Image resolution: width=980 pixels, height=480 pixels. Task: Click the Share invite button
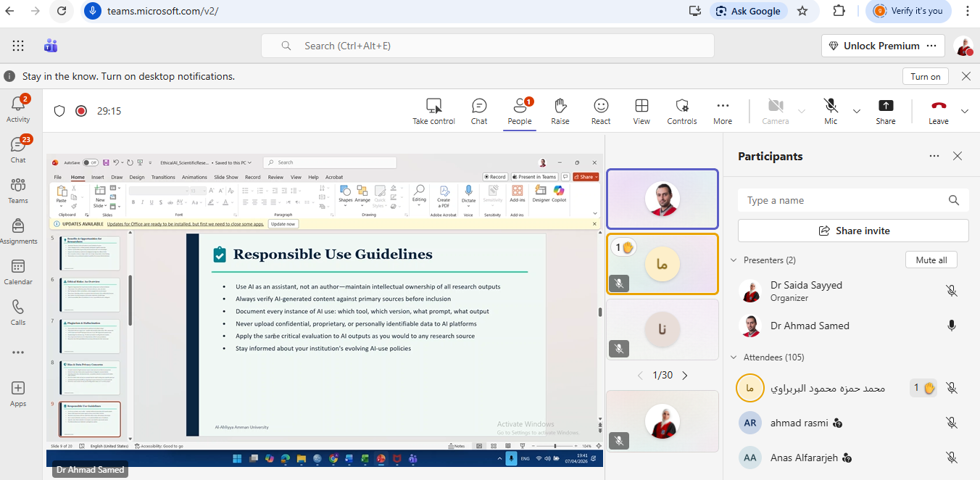(853, 231)
